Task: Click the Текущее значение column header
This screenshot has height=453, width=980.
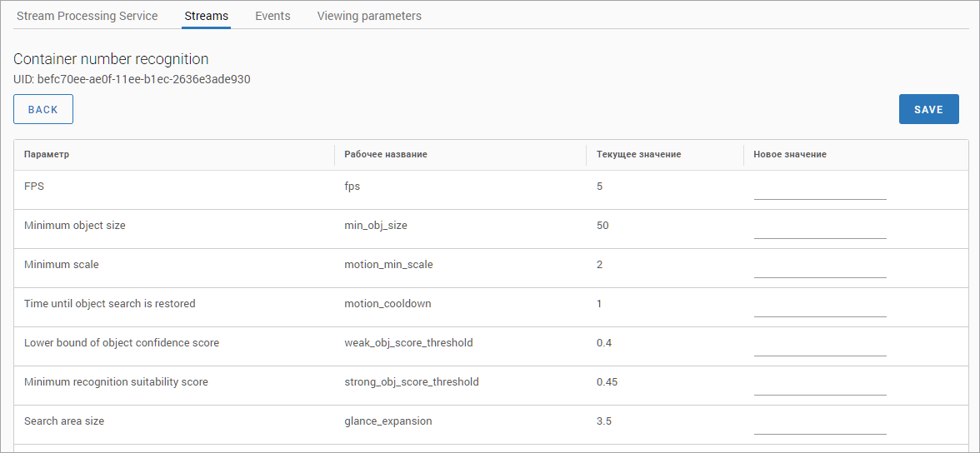Action: [x=638, y=155]
